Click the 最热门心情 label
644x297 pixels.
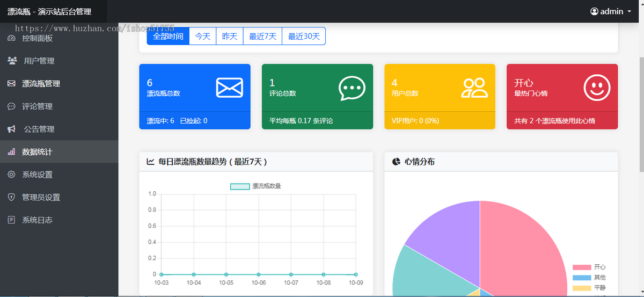[x=531, y=93]
